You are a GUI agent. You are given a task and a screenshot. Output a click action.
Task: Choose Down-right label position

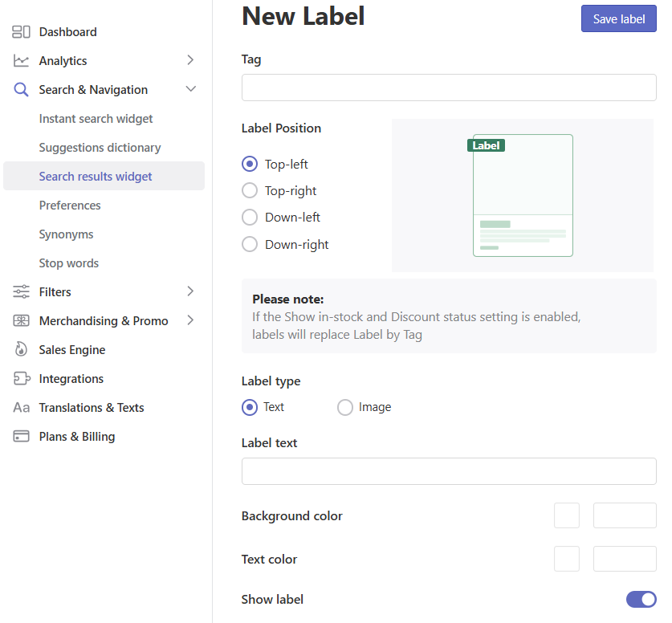[250, 244]
